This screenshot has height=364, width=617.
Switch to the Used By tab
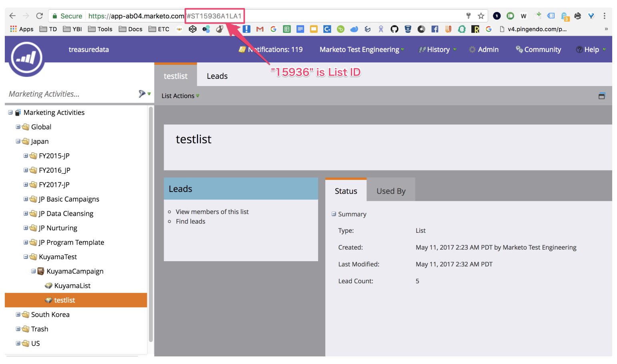pos(391,191)
